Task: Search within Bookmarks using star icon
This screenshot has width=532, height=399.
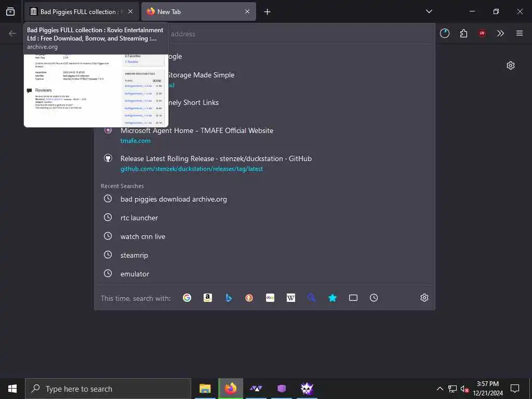Action: [x=332, y=298]
